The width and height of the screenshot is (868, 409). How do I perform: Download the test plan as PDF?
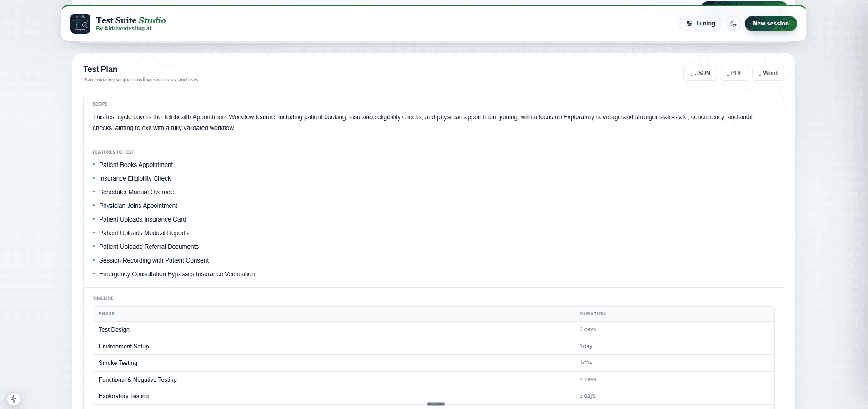734,73
